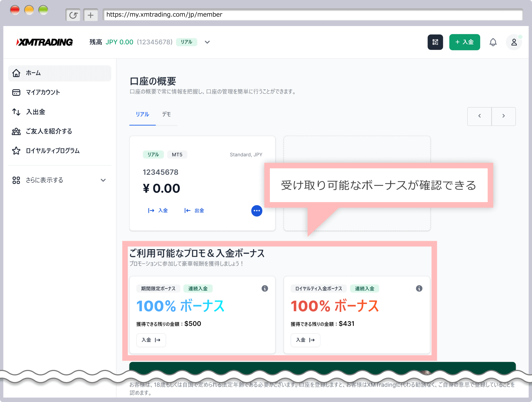Screen dimensions: 532x402
Task: Click the next account arrow button
Action: click(503, 116)
